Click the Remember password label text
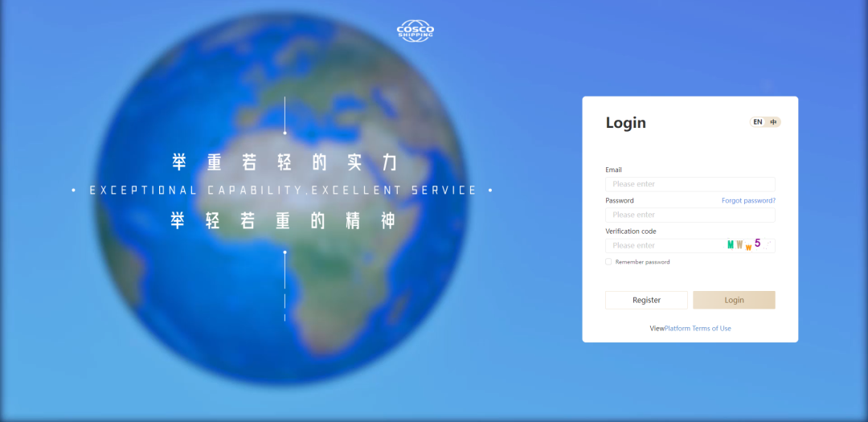 643,262
